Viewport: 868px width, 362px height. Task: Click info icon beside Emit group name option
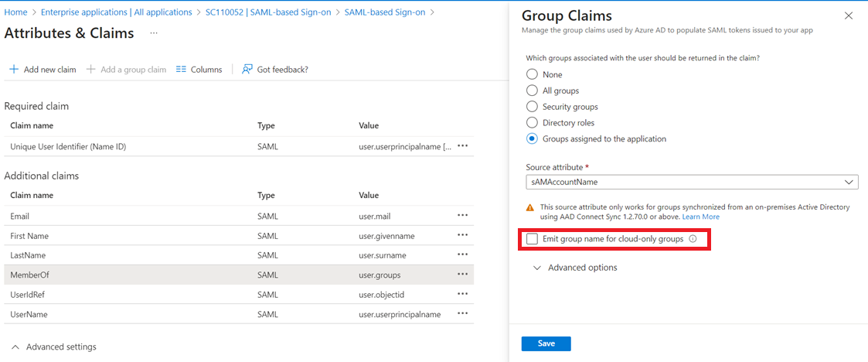point(692,239)
